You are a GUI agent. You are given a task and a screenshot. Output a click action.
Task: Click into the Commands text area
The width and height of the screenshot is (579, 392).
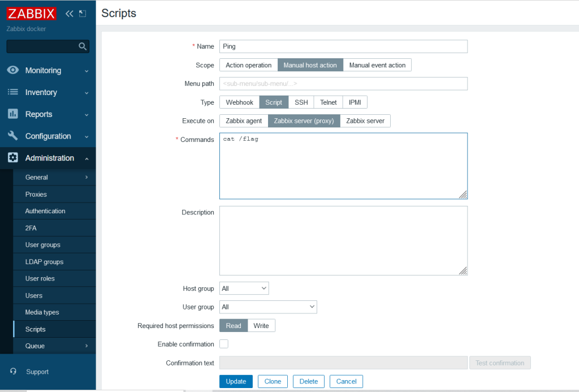point(343,166)
